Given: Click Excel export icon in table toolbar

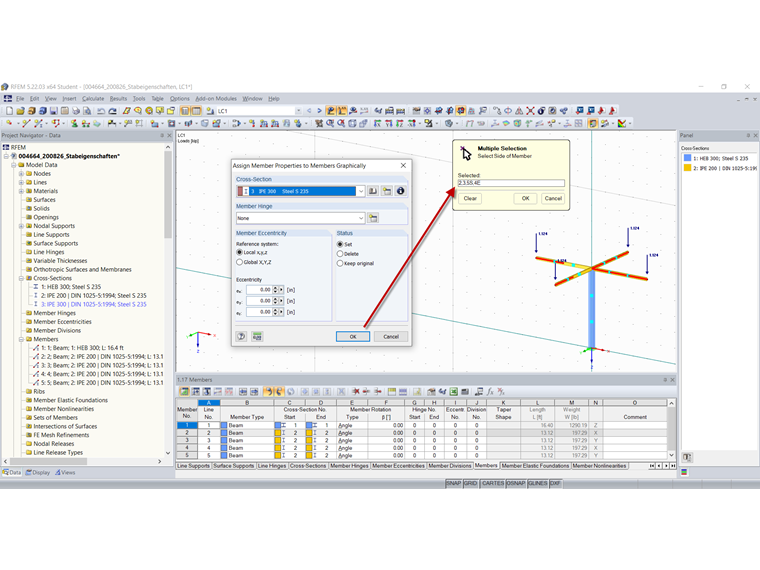Looking at the screenshot, I should [x=454, y=392].
